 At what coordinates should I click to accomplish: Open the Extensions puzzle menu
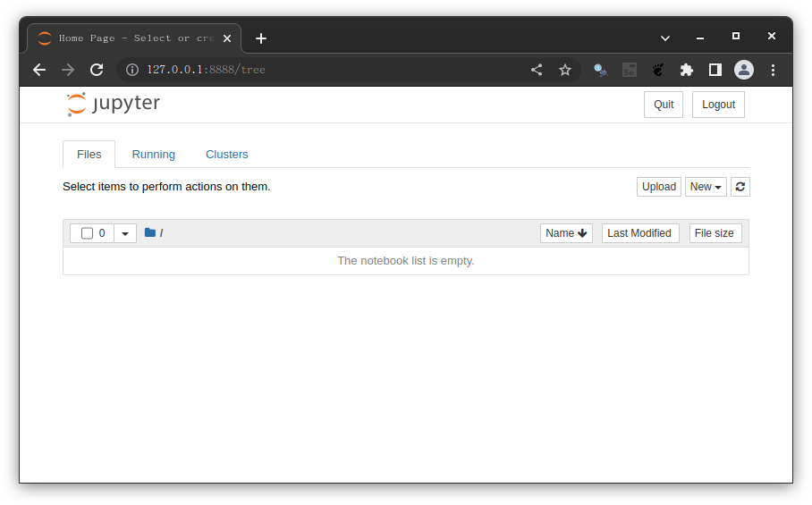point(686,70)
